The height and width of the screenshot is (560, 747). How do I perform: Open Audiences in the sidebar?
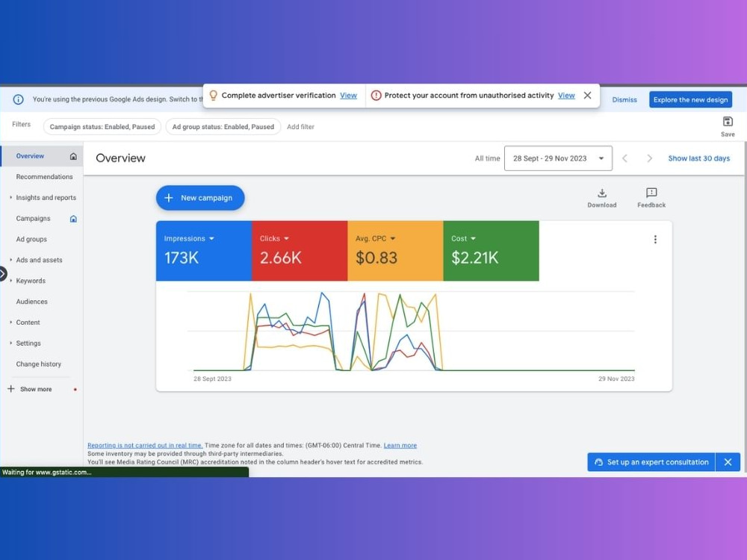[32, 302]
